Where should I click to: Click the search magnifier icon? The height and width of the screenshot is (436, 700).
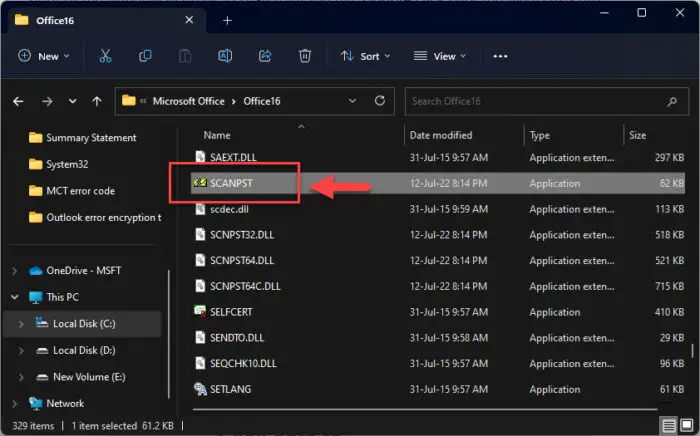tap(672, 102)
